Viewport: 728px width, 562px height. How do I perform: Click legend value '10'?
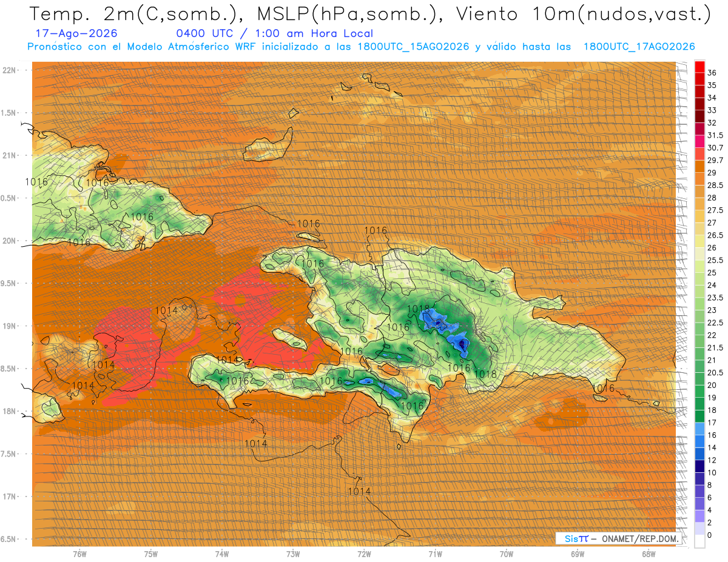(712, 472)
